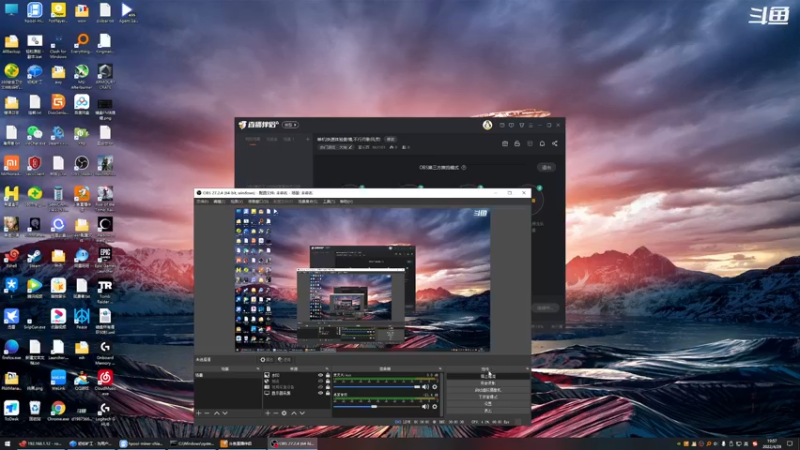Toggle visibility of the second OBS source row
The width and height of the screenshot is (800, 450).
[320, 381]
